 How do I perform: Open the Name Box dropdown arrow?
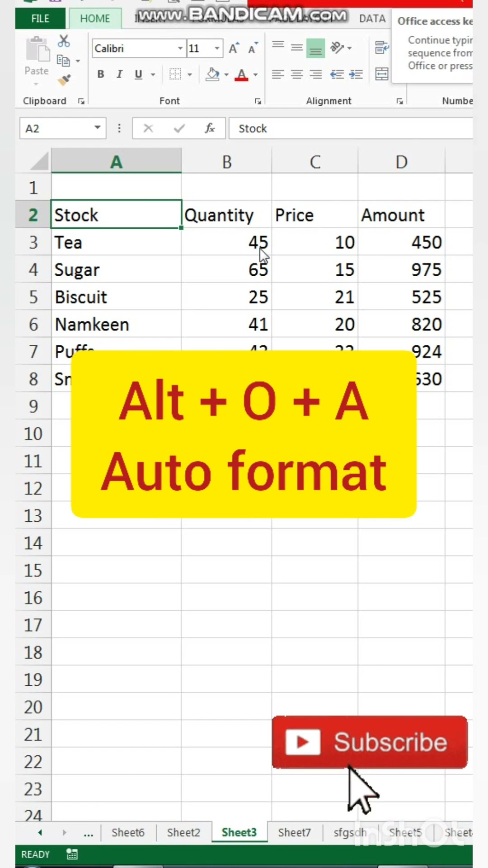tap(97, 128)
